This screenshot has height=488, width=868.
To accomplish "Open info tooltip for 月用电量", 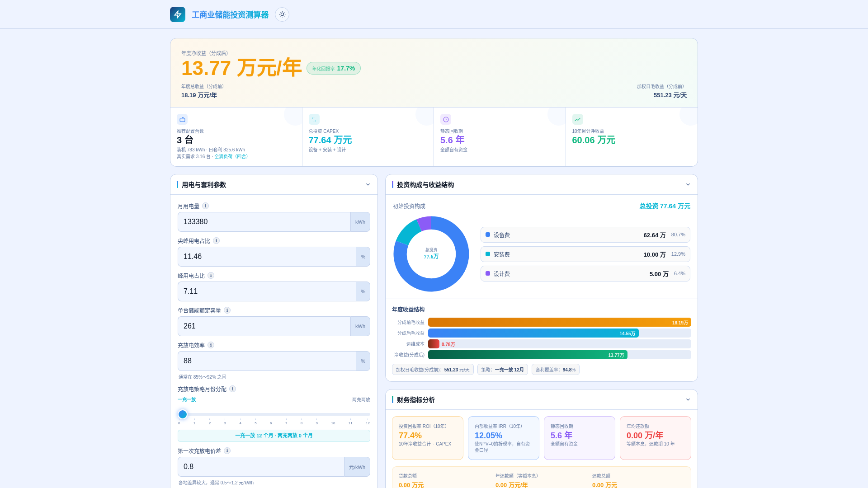I will point(205,206).
